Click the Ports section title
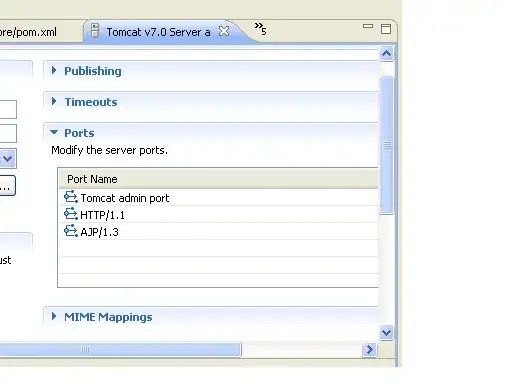 coord(79,133)
